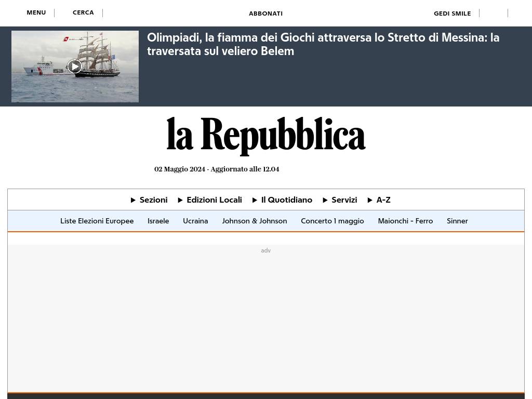Screen dimensions: 532x399
Task: Click the ABBONATI subscribe link
Action: (x=265, y=14)
